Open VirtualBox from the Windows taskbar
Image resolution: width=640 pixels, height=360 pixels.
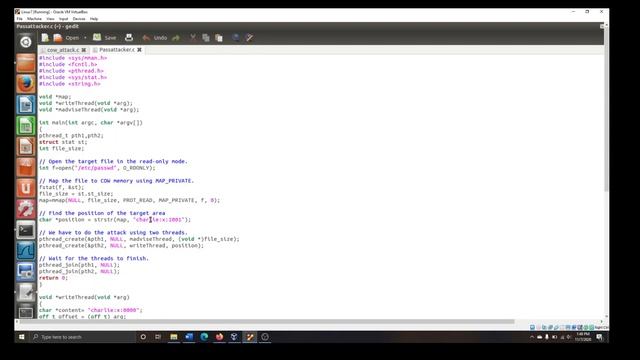pos(234,337)
